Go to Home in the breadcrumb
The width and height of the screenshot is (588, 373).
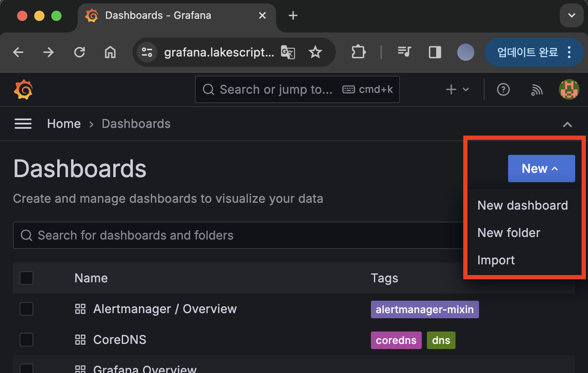pos(64,124)
